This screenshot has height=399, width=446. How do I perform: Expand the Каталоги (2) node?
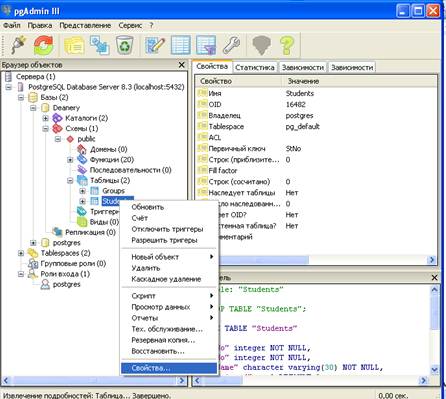point(45,118)
